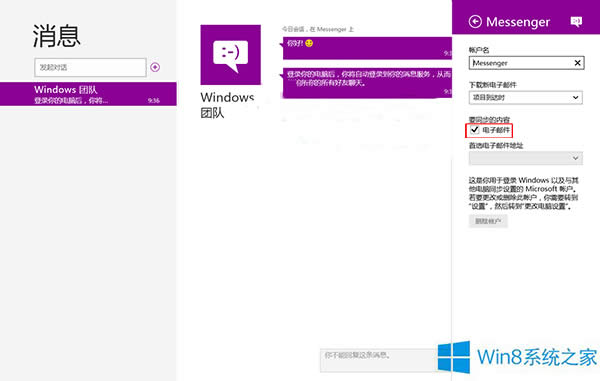Click the Microsoft account description text
The height and width of the screenshot is (381, 600).
(524, 193)
